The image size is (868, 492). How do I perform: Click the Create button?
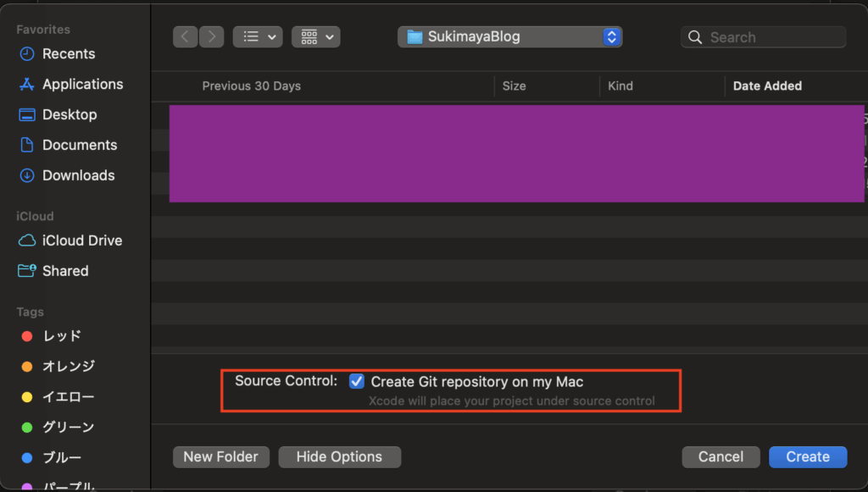(808, 456)
